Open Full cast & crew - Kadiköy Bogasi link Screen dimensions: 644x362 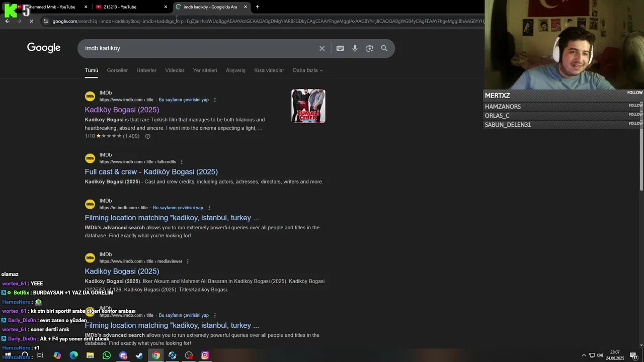point(151,172)
